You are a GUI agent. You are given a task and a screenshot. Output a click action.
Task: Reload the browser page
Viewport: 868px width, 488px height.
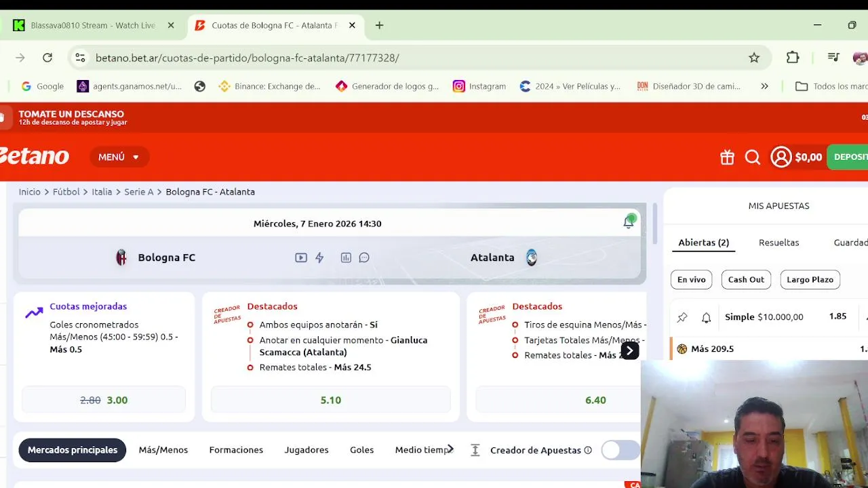[47, 58]
